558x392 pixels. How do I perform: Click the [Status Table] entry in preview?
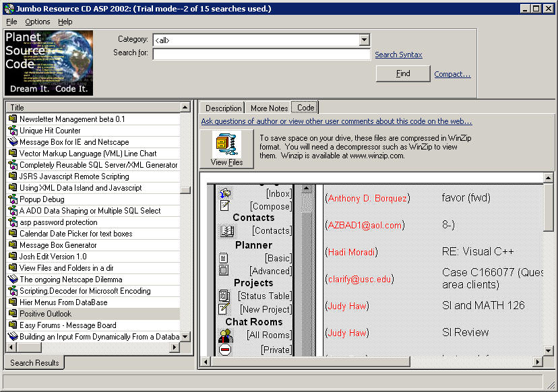click(x=265, y=296)
